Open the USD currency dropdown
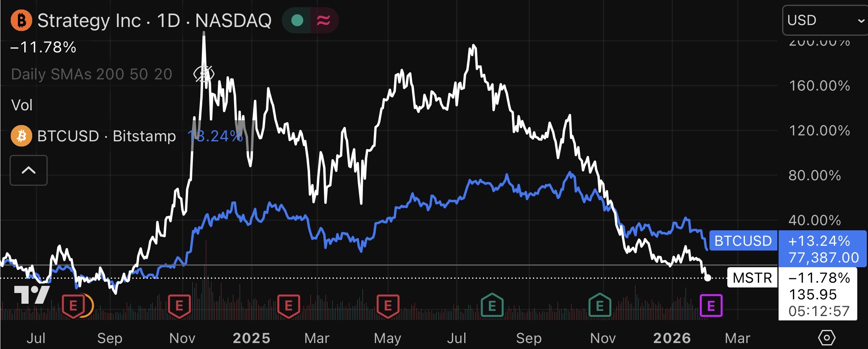This screenshot has width=868, height=349. (825, 20)
